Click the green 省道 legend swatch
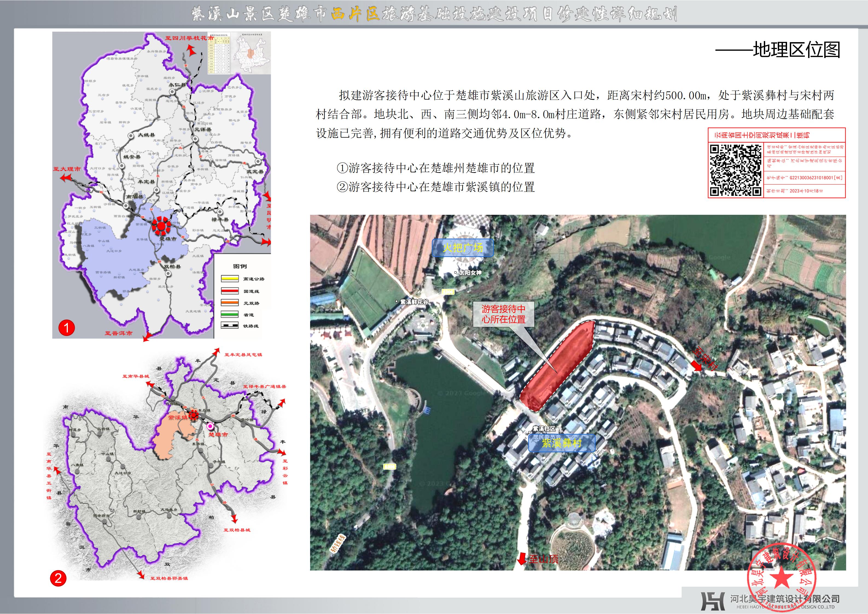868x614 pixels. click(x=229, y=314)
